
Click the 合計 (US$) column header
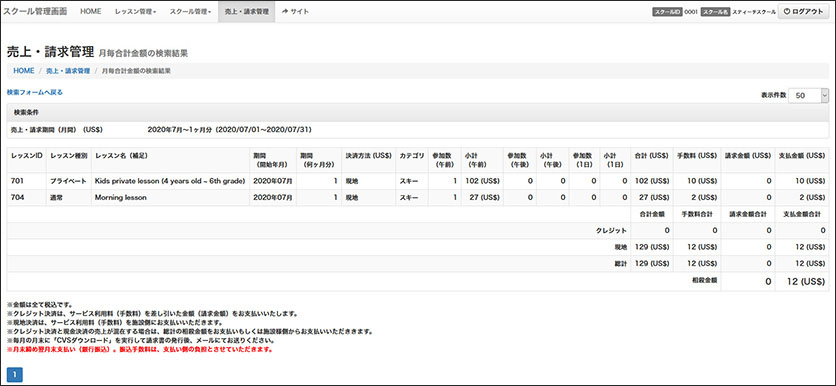pos(652,159)
